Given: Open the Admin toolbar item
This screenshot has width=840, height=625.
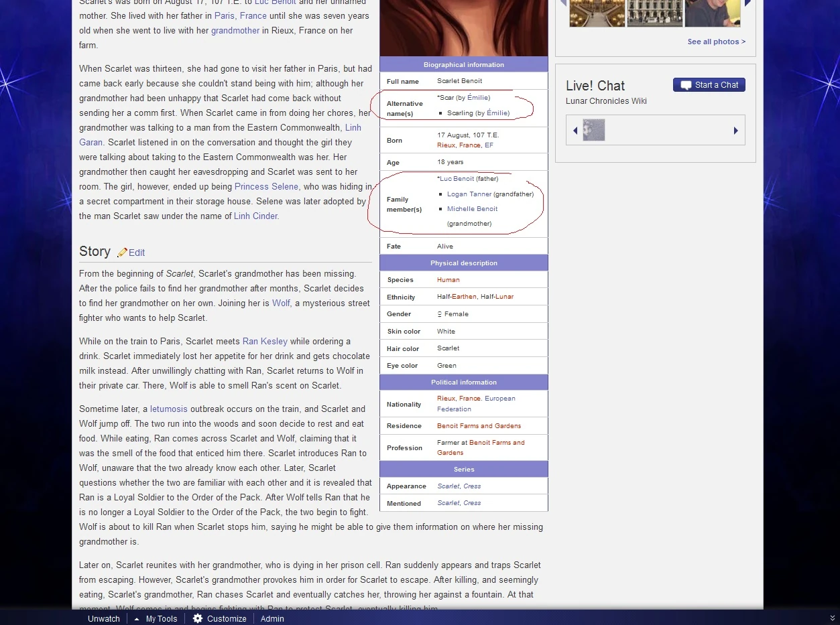Looking at the screenshot, I should pos(272,618).
